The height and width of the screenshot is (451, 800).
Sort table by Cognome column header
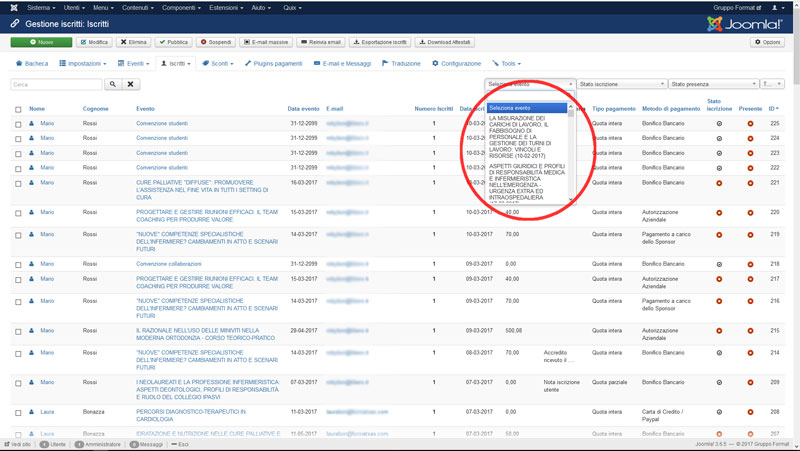(95, 109)
